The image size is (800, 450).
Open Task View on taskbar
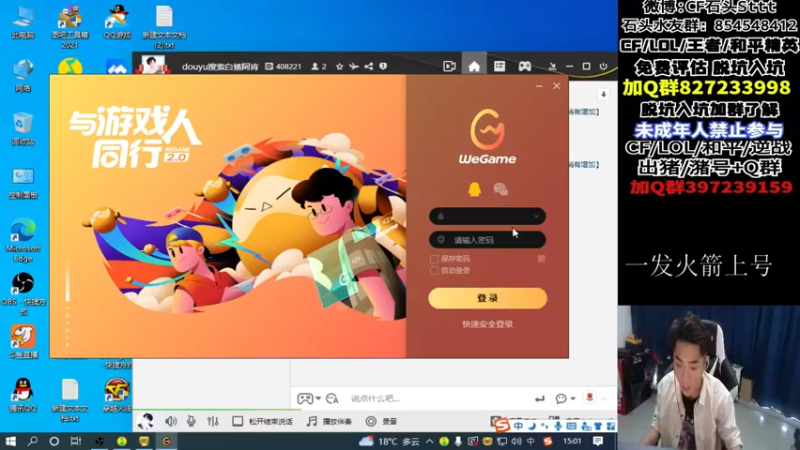click(x=76, y=441)
